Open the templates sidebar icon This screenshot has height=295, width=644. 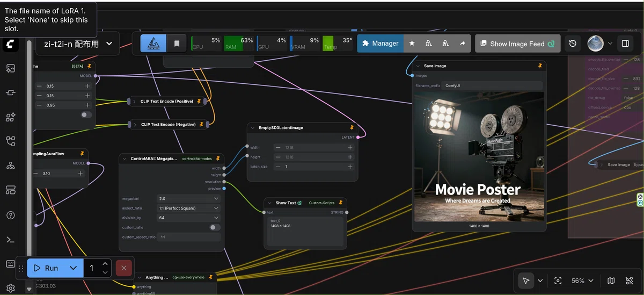pos(10,190)
